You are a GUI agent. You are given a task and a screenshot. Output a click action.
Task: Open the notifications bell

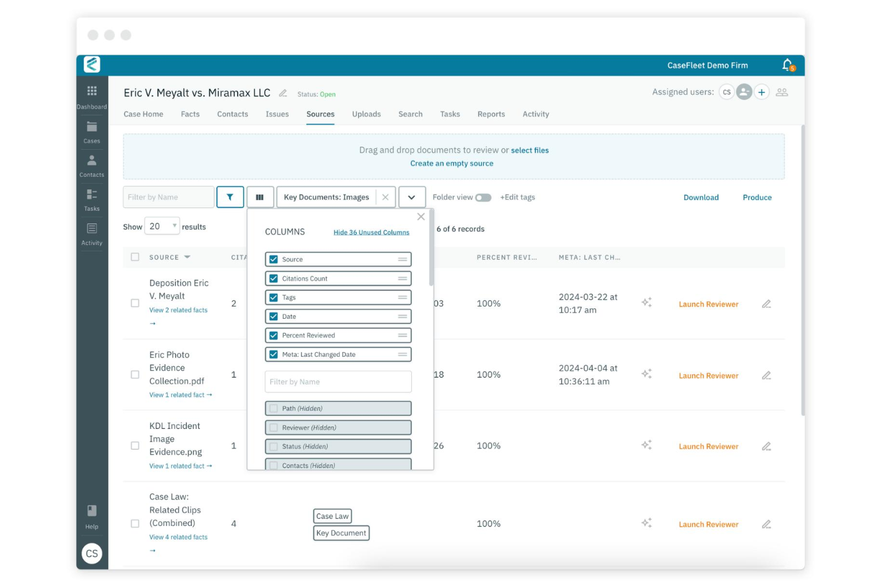(x=787, y=65)
